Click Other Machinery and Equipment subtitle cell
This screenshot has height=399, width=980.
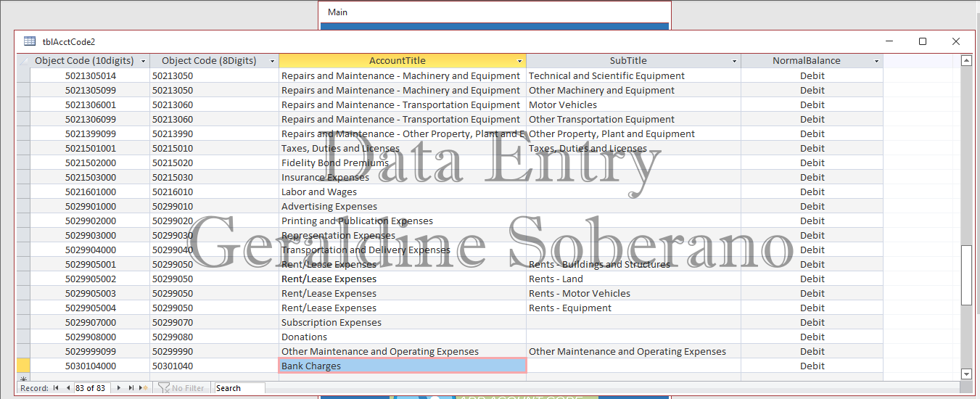point(633,90)
